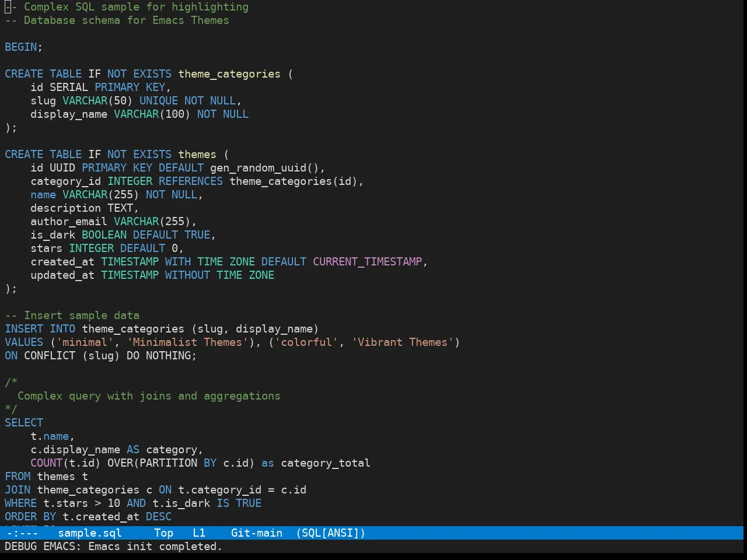
Task: Click the buffer status dashes '-:---' in mode line
Action: pos(22,533)
